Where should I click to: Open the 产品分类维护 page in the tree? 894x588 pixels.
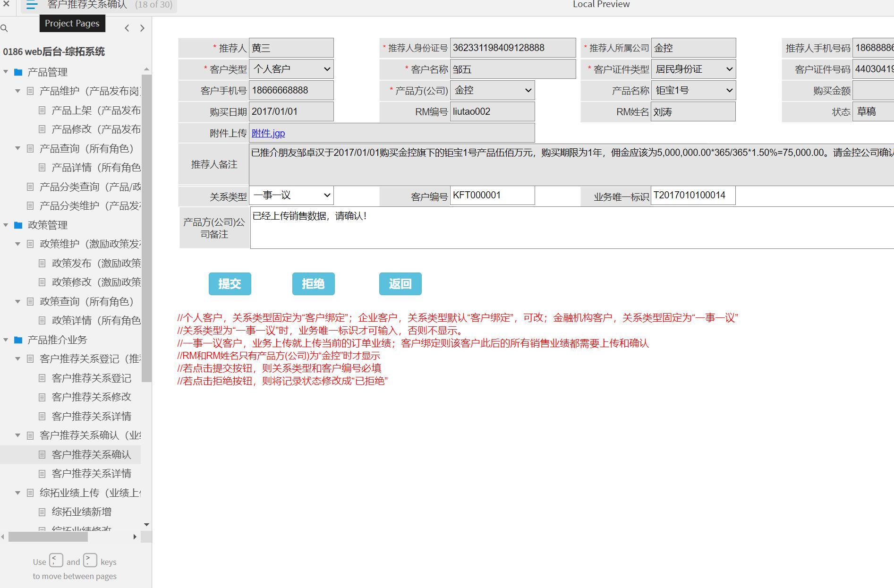pyautogui.click(x=90, y=206)
